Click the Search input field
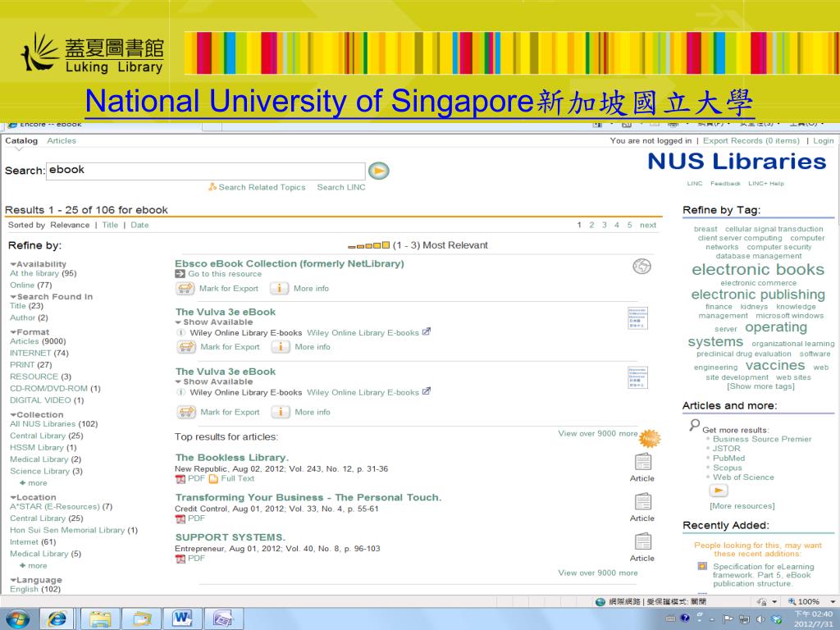Viewport: 840px width, 630px height. click(206, 171)
